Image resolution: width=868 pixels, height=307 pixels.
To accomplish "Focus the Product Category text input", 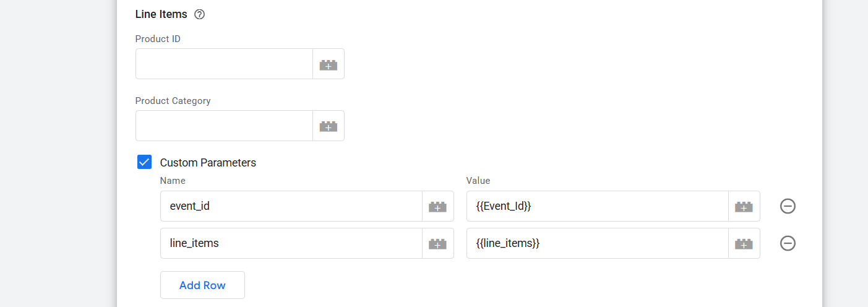I will 224,126.
